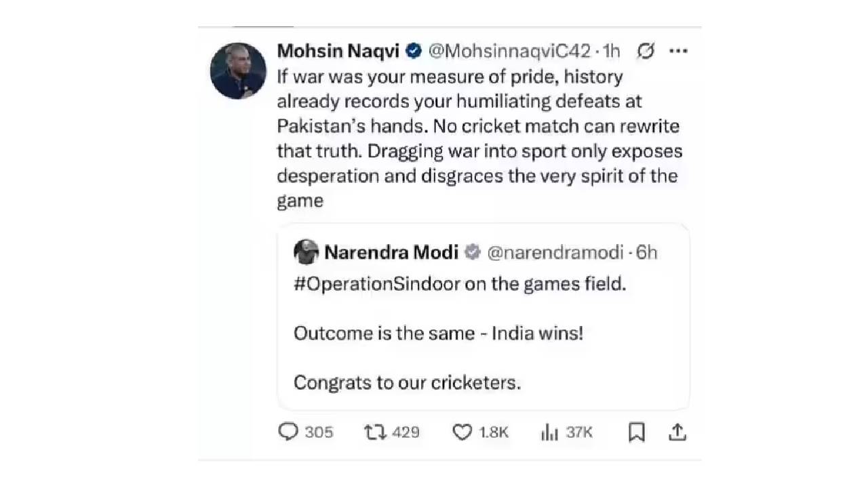Open Narendra Modi's small avatar

(x=307, y=252)
